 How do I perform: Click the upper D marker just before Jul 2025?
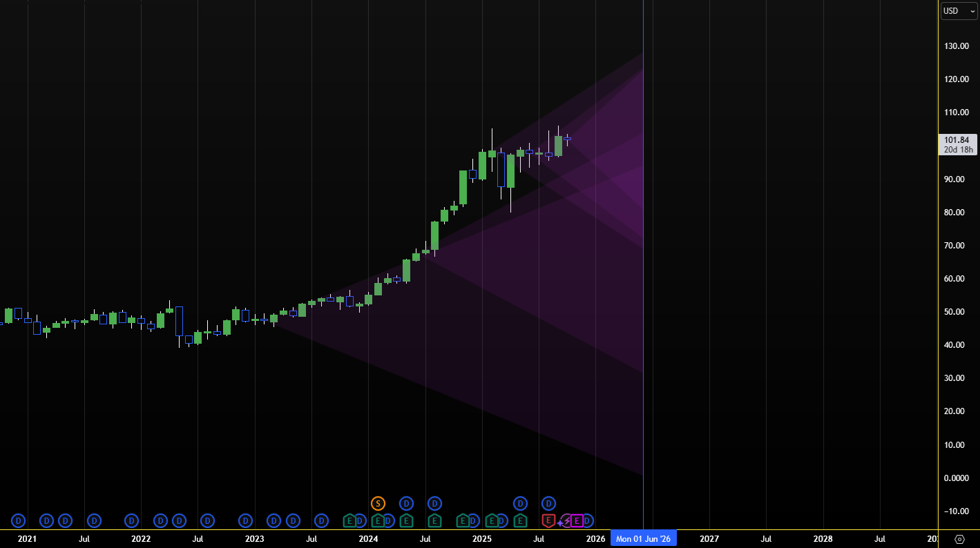[520, 503]
